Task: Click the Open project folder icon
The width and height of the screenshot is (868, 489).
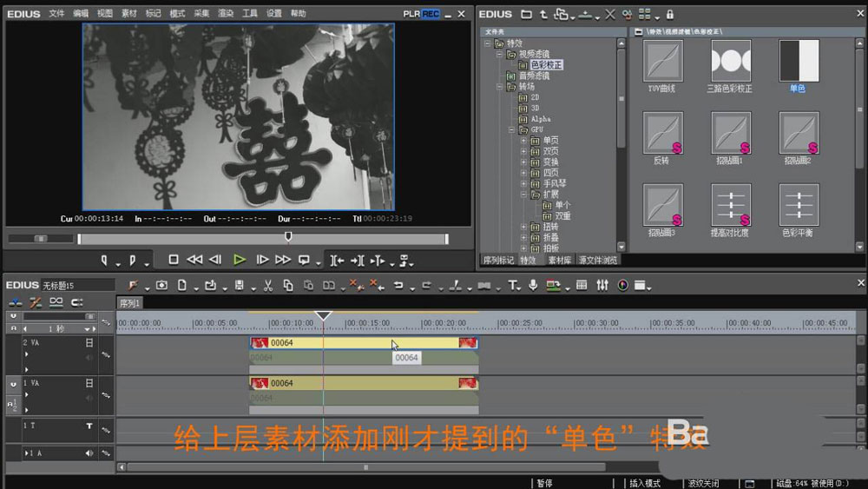Action: click(x=210, y=285)
